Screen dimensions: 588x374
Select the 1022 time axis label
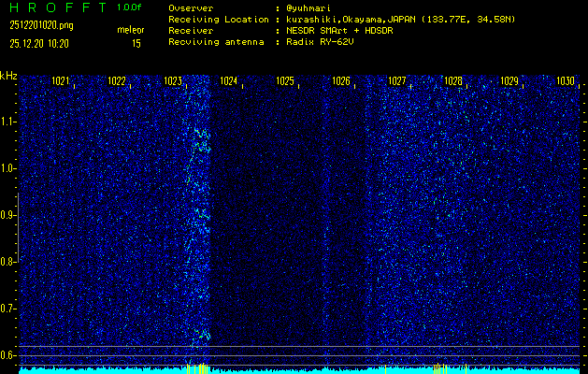(117, 80)
